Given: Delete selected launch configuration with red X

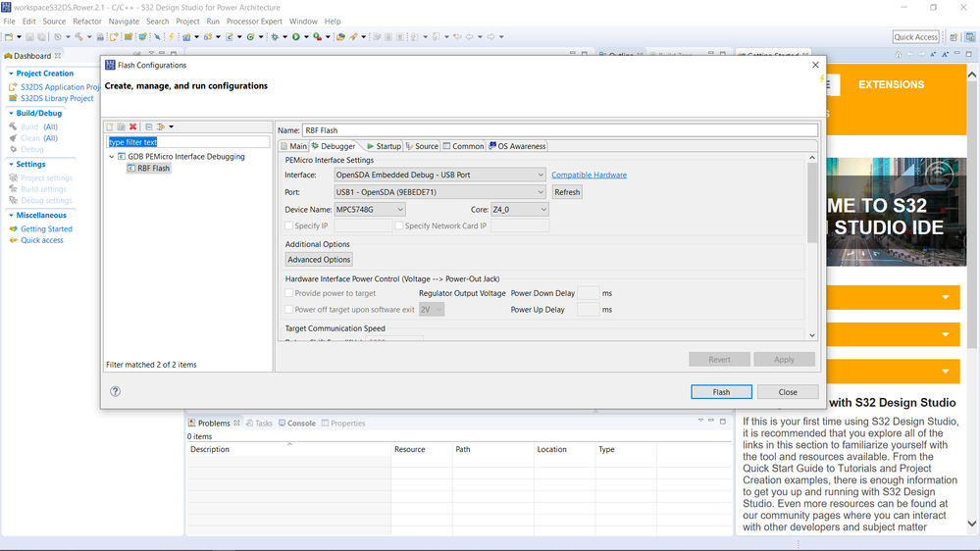Looking at the screenshot, I should 133,126.
